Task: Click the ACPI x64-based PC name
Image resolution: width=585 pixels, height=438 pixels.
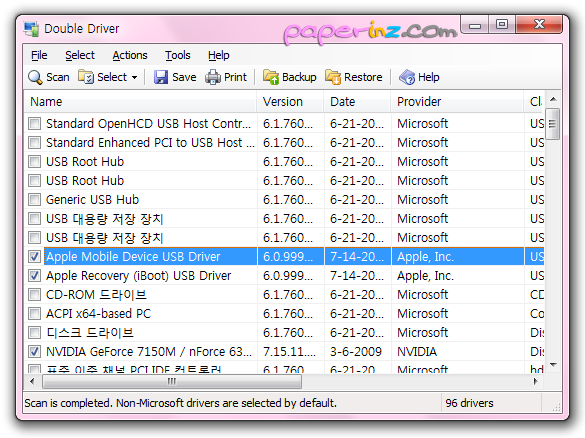Action: (98, 314)
